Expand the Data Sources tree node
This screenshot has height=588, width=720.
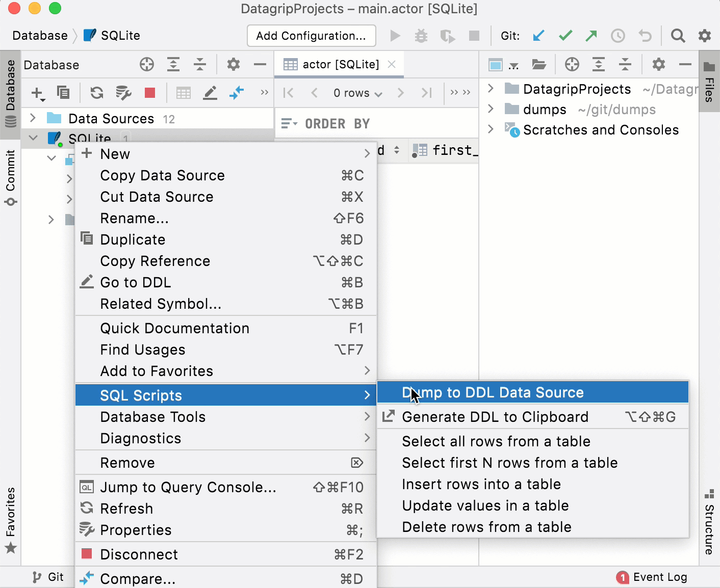33,118
